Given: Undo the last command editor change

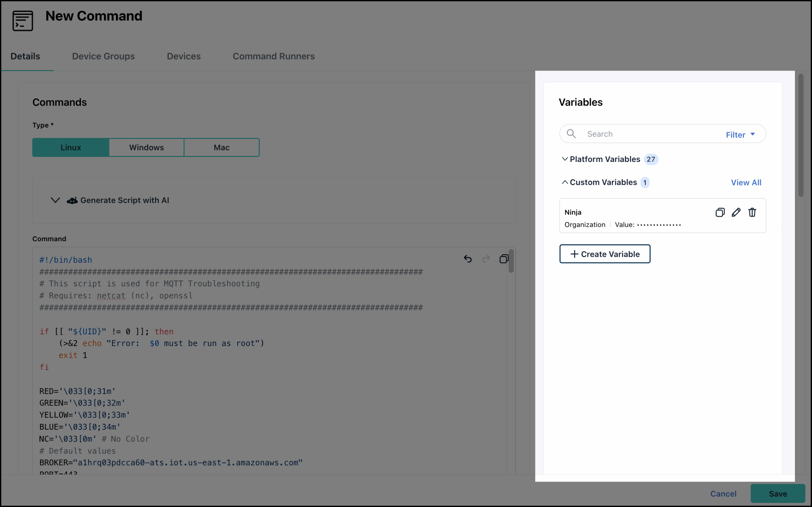Looking at the screenshot, I should (x=468, y=259).
